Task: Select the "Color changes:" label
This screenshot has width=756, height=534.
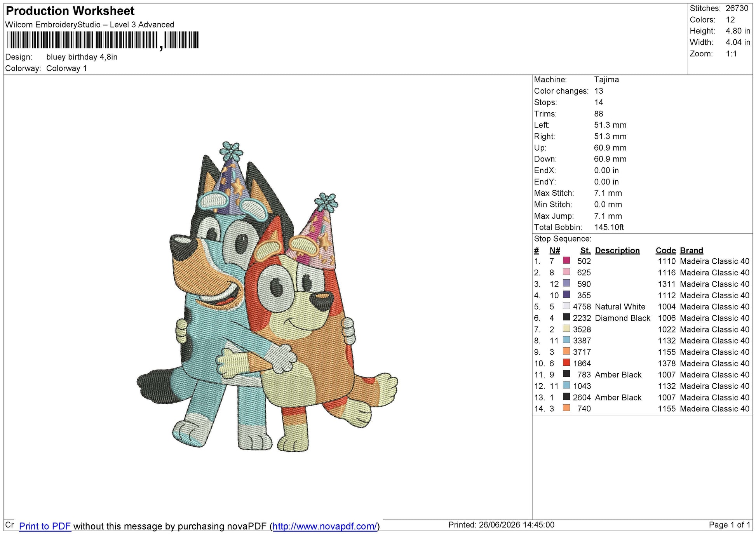Action: click(561, 91)
